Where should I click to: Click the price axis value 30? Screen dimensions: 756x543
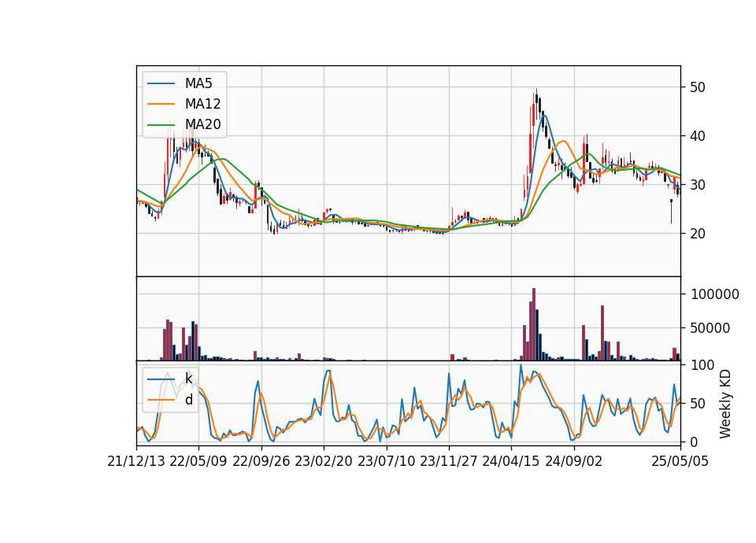pyautogui.click(x=698, y=185)
